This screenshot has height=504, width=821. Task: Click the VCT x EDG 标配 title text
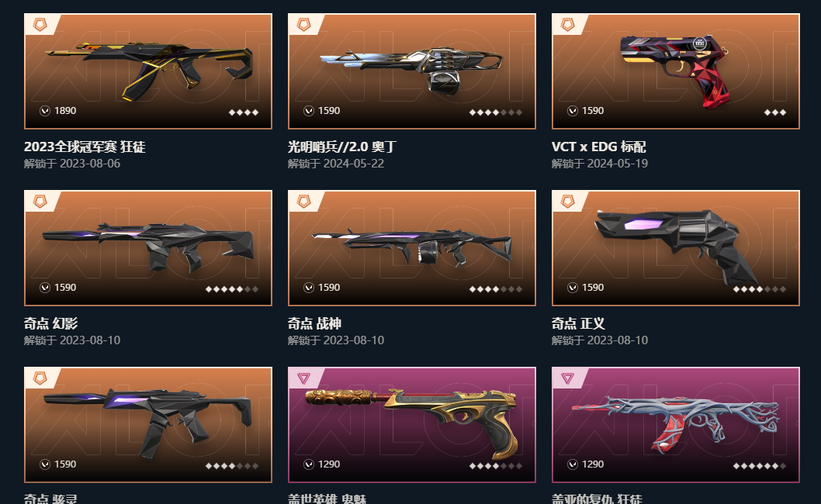(x=598, y=147)
